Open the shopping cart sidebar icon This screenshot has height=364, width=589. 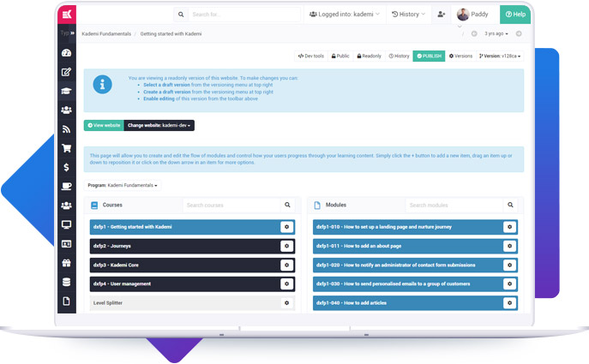point(66,148)
